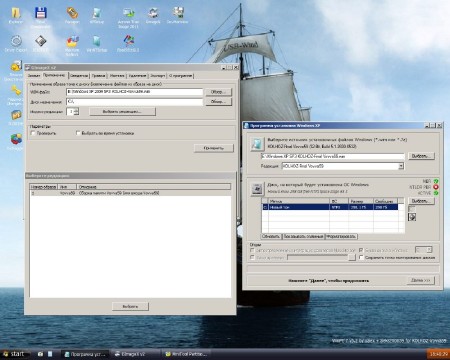450x360 pixels.
Task: Click Выбрать next to the partition table
Action: coord(421,201)
